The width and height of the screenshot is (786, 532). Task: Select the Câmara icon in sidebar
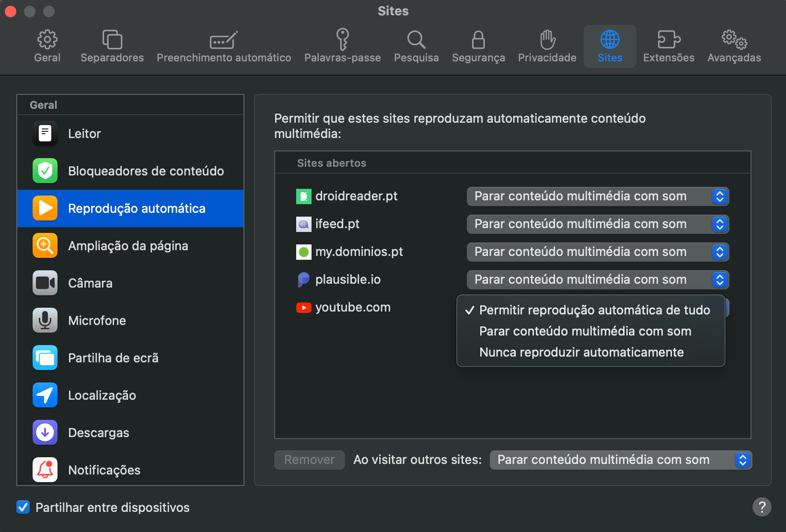click(45, 283)
